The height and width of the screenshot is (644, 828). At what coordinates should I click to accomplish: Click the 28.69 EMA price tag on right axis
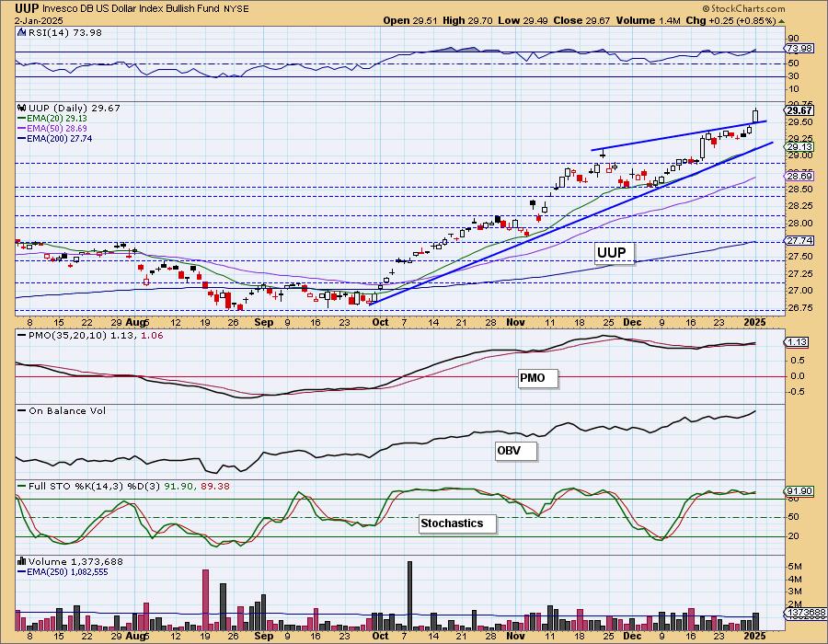[799, 176]
